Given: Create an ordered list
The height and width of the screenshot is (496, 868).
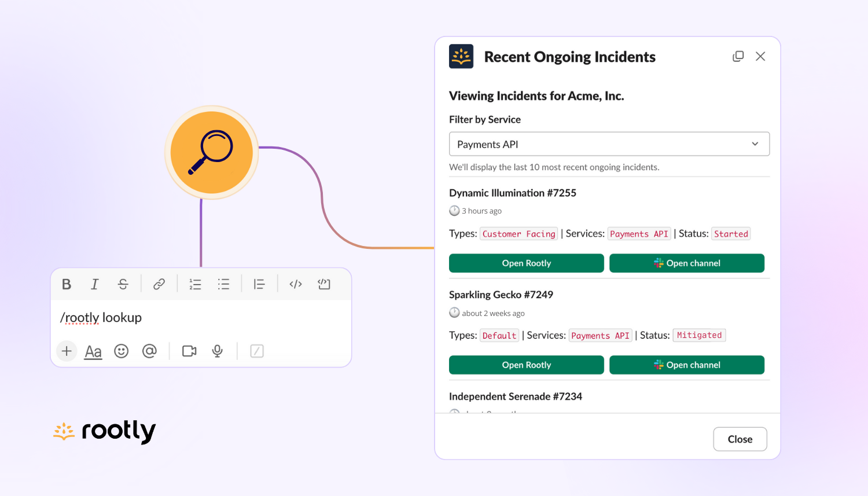Looking at the screenshot, I should pyautogui.click(x=195, y=284).
